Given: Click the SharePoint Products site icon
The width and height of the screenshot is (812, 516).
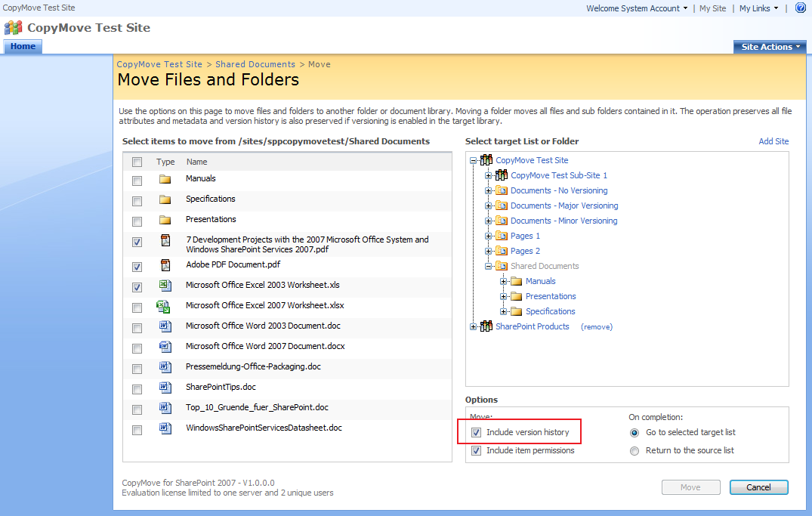Looking at the screenshot, I should 486,326.
